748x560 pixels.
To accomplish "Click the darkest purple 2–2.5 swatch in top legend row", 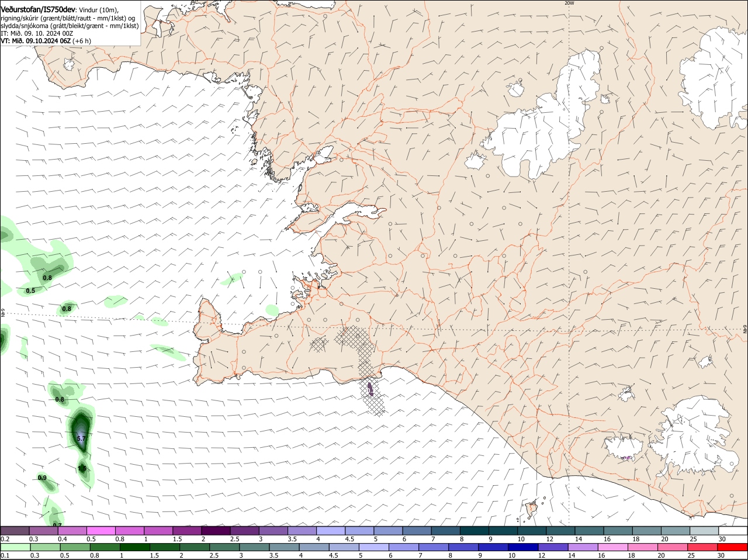I will (216, 531).
